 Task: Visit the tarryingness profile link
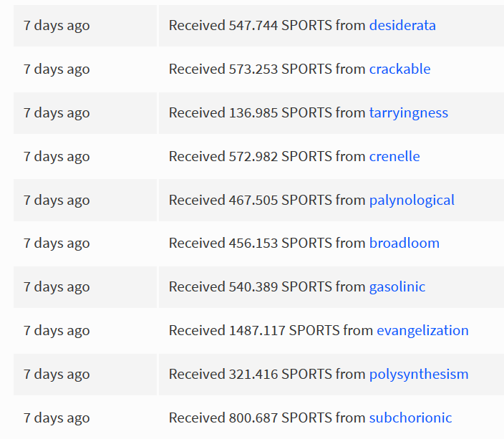409,113
